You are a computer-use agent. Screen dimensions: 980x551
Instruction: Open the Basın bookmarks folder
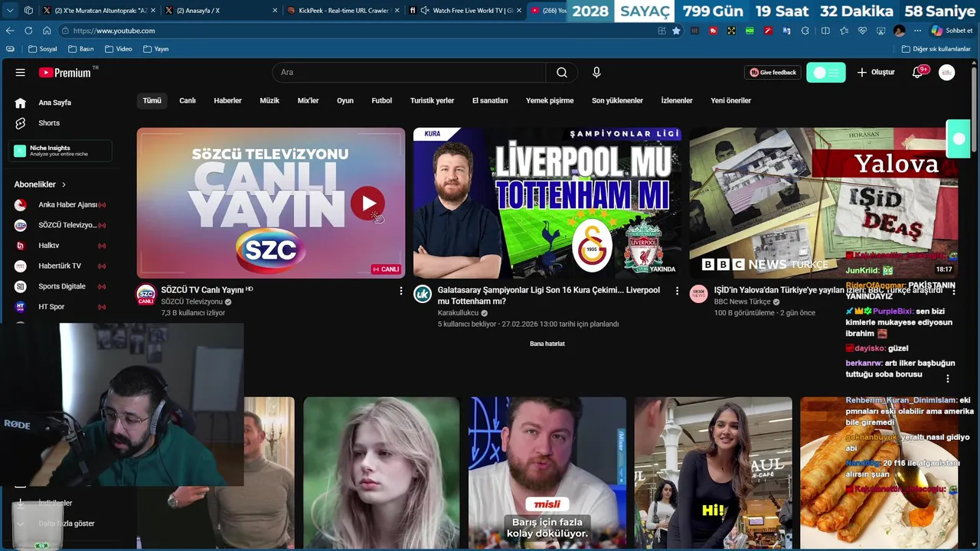pos(81,49)
